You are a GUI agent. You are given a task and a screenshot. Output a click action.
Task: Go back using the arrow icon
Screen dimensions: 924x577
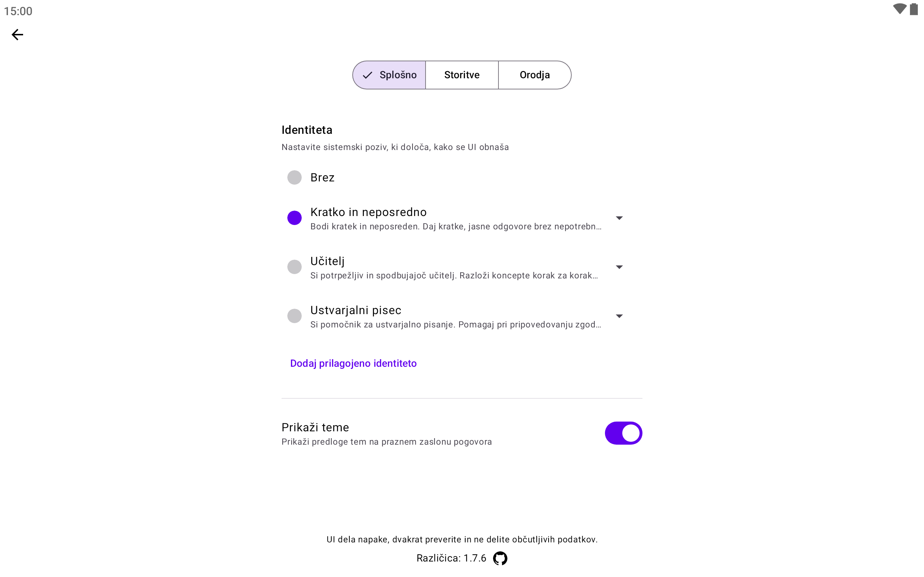coord(17,35)
